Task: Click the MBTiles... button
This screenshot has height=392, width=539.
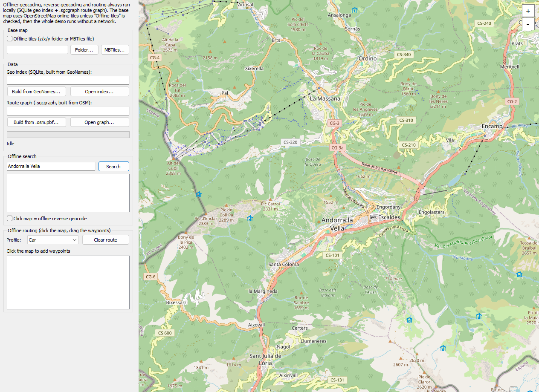Action: click(115, 50)
